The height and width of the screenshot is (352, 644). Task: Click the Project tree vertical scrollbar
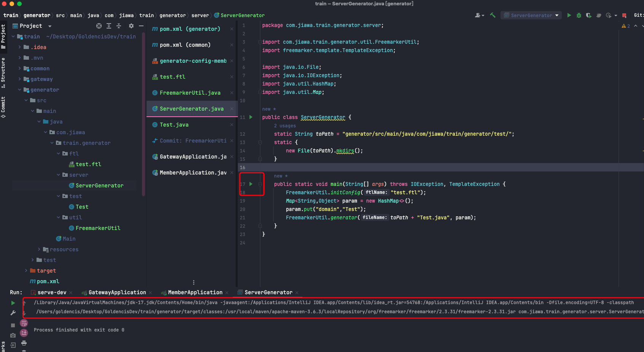click(143, 114)
